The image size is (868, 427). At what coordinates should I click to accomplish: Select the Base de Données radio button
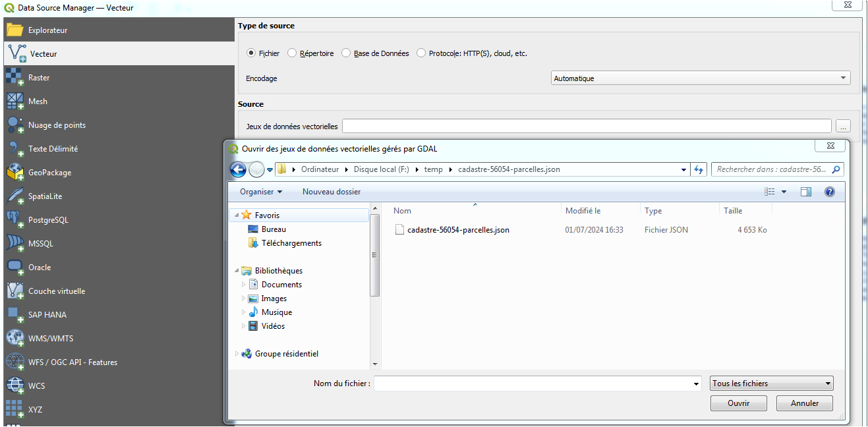click(346, 53)
